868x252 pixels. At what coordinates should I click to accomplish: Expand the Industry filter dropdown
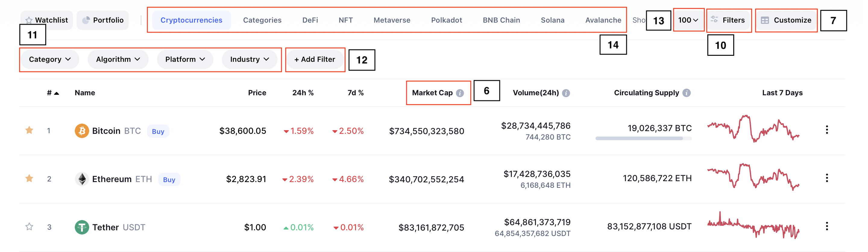(250, 59)
